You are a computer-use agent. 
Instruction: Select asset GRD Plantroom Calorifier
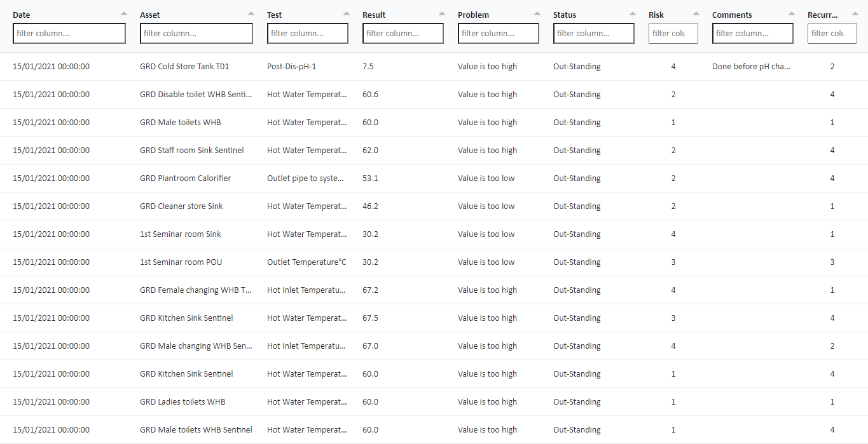coord(185,178)
